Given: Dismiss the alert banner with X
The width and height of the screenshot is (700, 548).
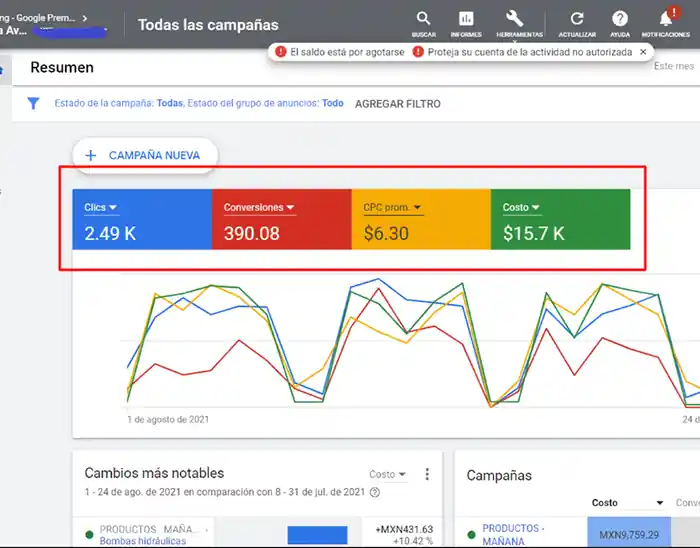Looking at the screenshot, I should pyautogui.click(x=643, y=52).
